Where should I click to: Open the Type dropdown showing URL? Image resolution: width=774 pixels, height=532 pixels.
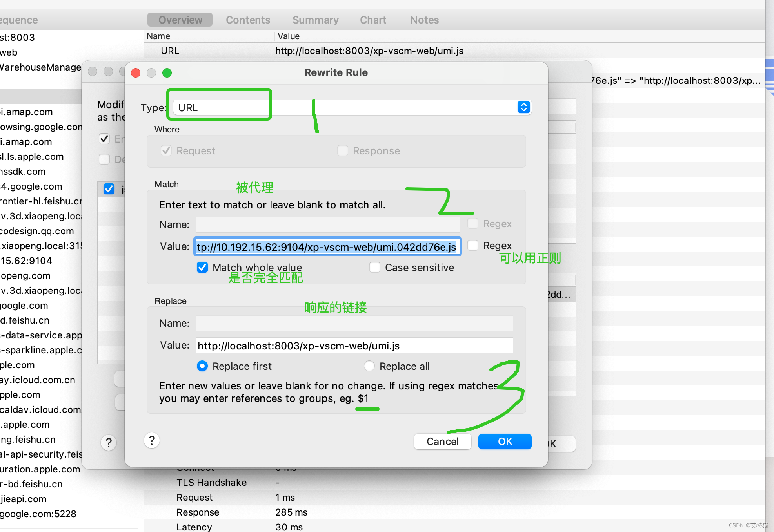(352, 107)
